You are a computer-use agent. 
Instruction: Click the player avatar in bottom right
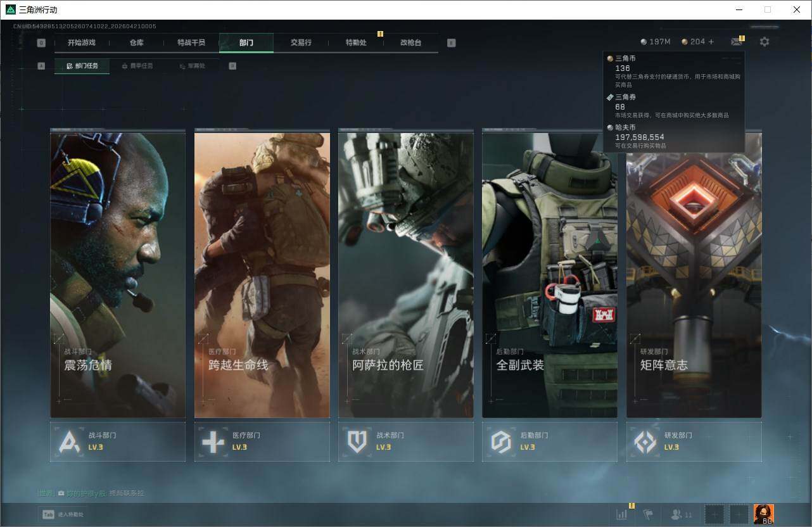763,514
